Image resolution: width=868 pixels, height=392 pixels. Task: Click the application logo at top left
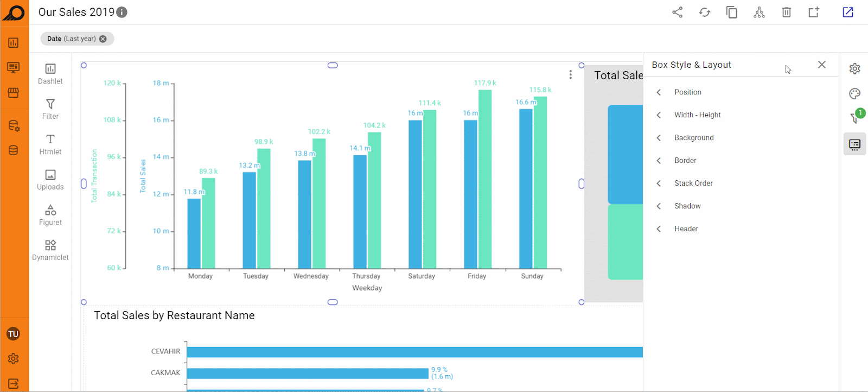point(14,12)
